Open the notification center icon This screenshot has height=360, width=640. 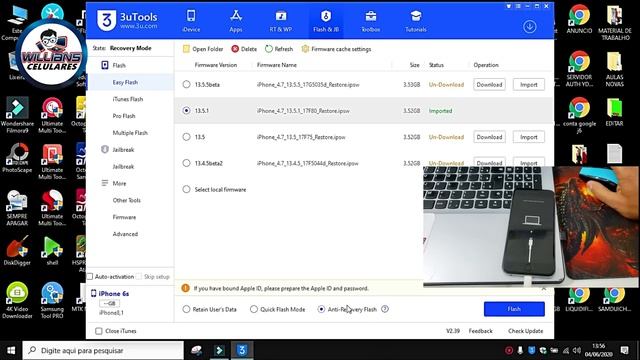pos(624,350)
